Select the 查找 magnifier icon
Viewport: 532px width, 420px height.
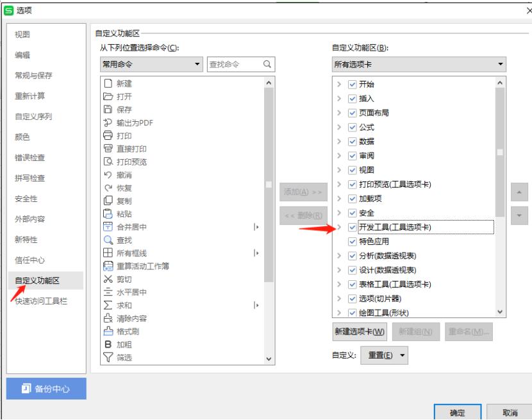pyautogui.click(x=108, y=240)
